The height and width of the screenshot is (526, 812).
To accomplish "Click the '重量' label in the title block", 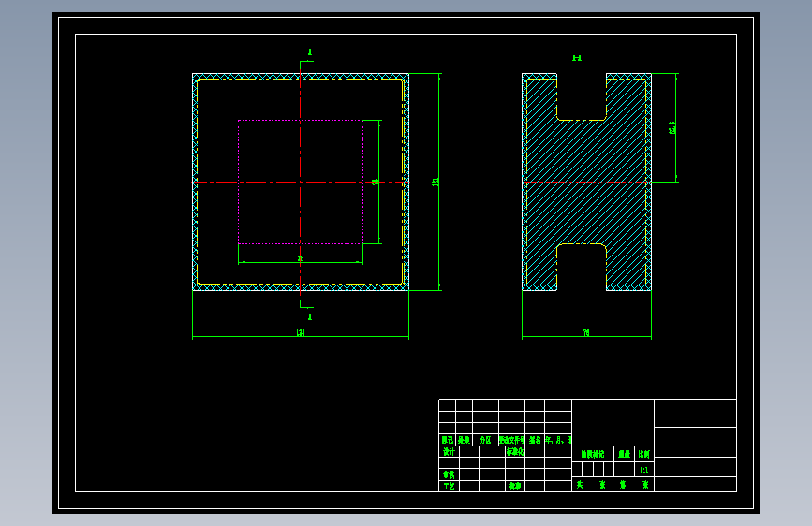I will (x=625, y=454).
